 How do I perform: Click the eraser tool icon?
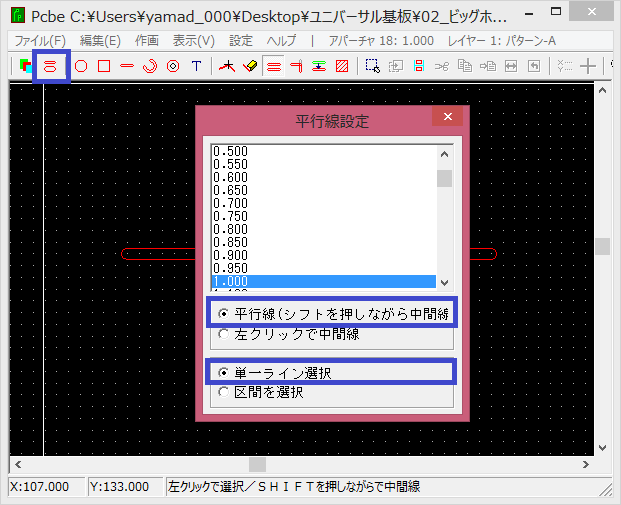click(x=250, y=66)
